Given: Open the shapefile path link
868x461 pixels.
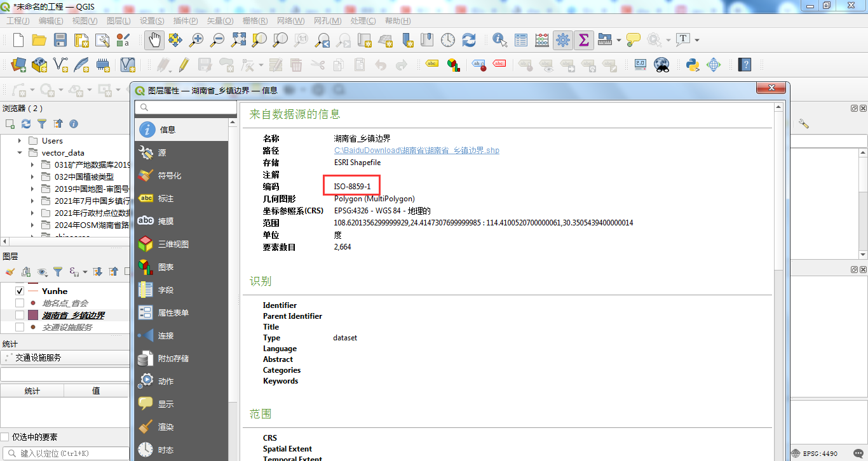Looking at the screenshot, I should [416, 150].
